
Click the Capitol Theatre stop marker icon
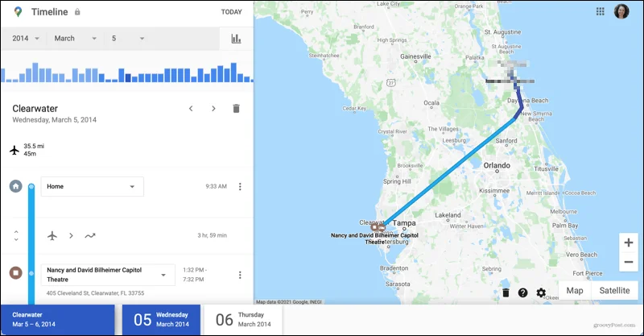15,272
